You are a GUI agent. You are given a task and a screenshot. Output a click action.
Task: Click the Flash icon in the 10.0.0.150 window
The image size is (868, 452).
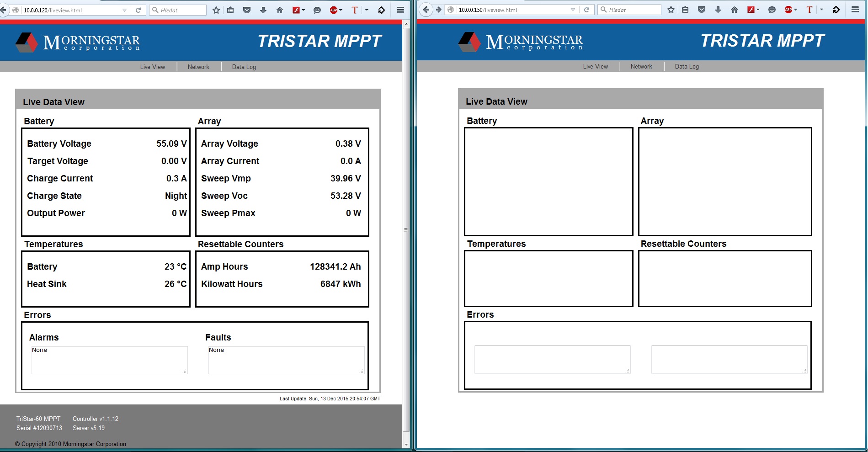coord(751,10)
